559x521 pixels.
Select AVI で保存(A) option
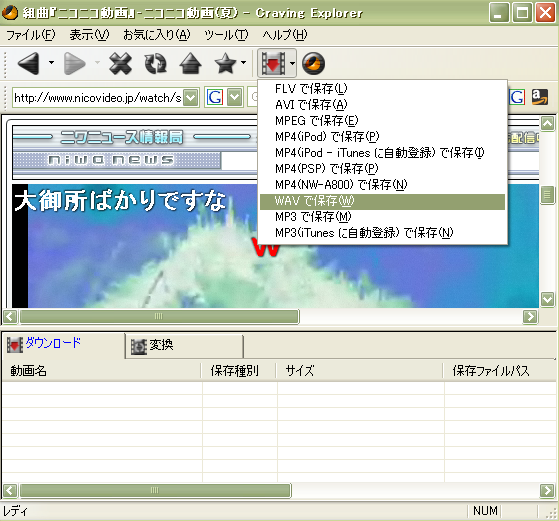pyautogui.click(x=382, y=104)
